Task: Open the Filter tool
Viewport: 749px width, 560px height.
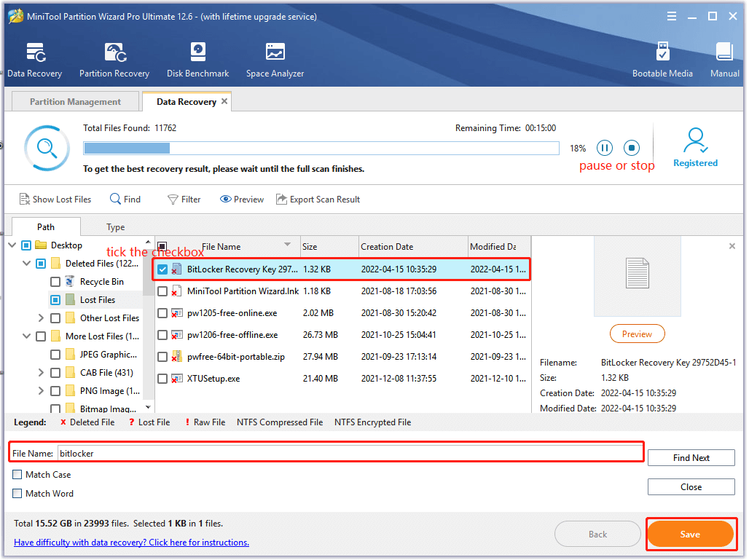Action: [184, 200]
